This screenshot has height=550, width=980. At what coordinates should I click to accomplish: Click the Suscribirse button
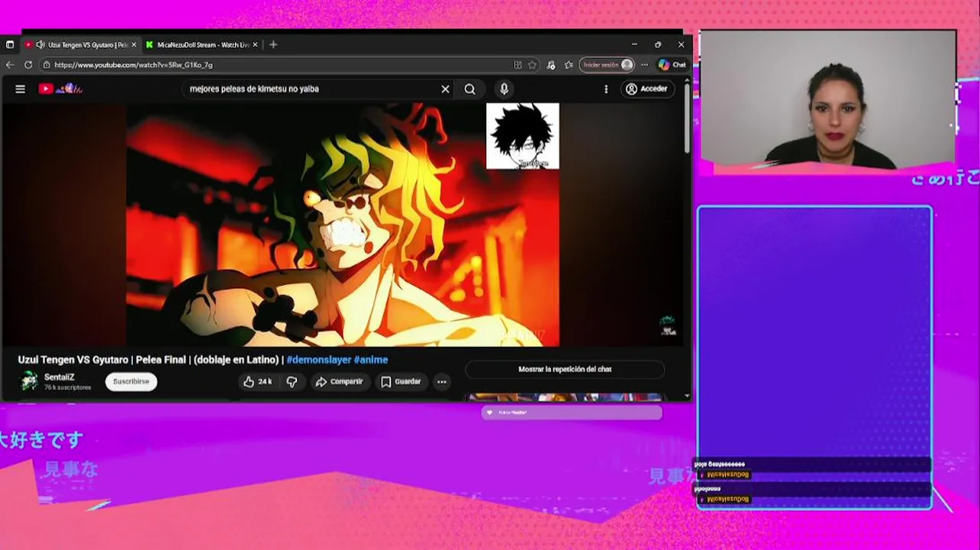click(131, 382)
